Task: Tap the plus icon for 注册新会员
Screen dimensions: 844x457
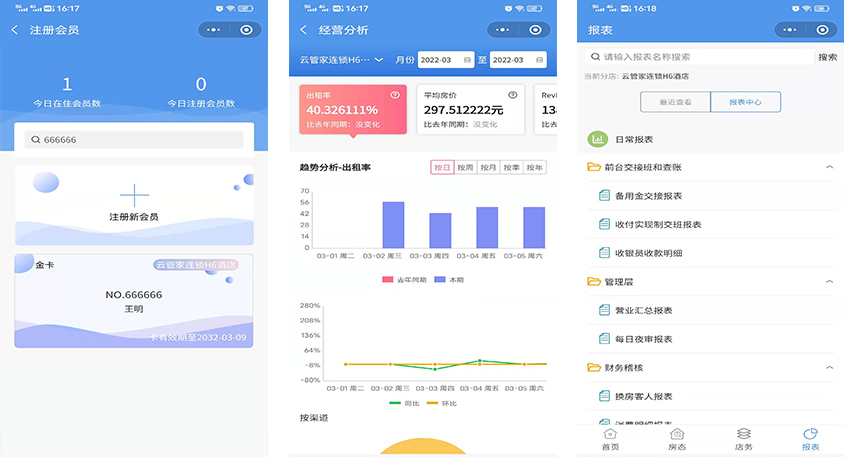Action: click(134, 195)
